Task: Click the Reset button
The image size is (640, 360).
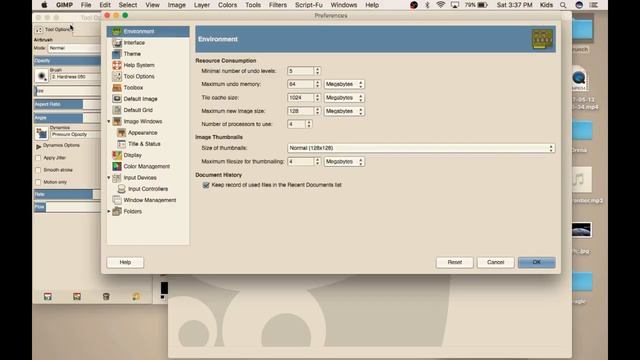Action: tap(455, 262)
